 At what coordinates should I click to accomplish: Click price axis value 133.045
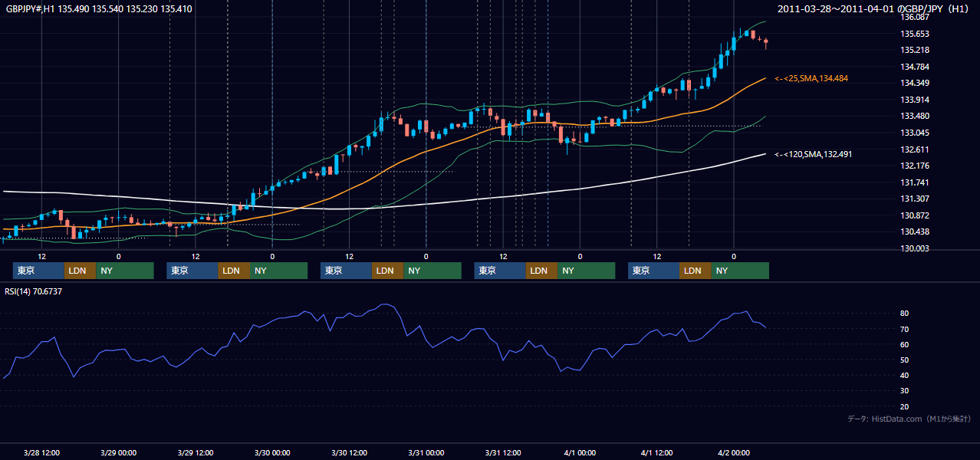[x=915, y=133]
